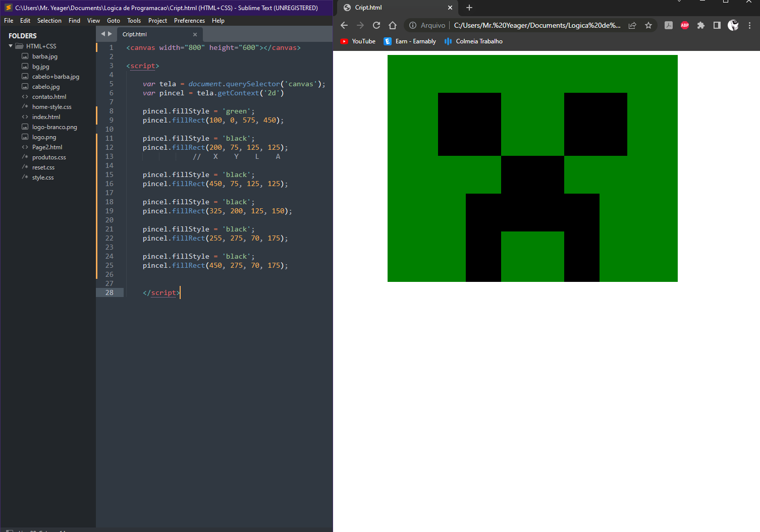Click the previous tab arrow in Sublime
The width and height of the screenshot is (760, 532).
coord(103,34)
